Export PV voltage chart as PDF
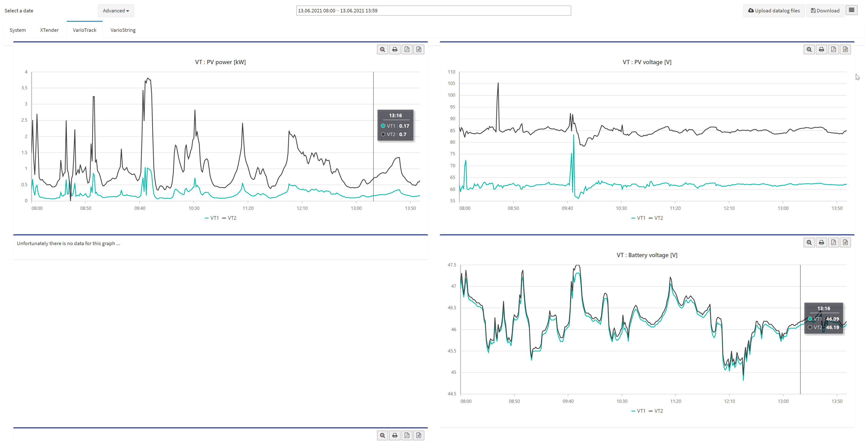Screen dimensions: 868x444 tap(833, 50)
